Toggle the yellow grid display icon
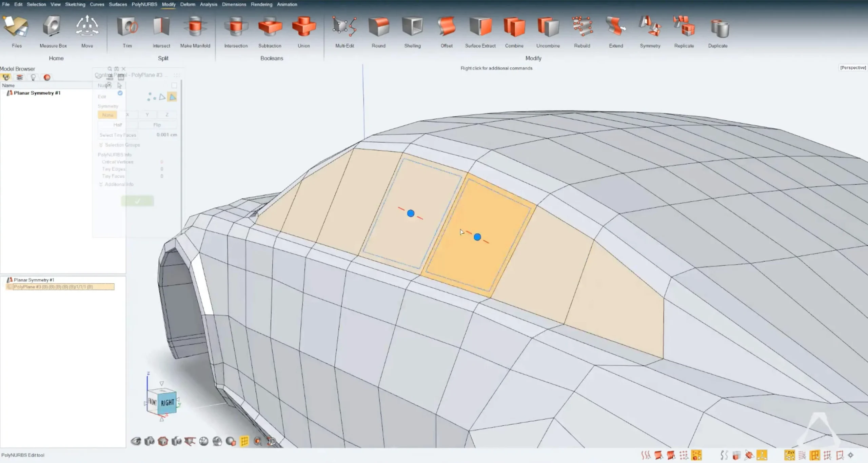Screen dimensions: 868x463 pos(244,441)
